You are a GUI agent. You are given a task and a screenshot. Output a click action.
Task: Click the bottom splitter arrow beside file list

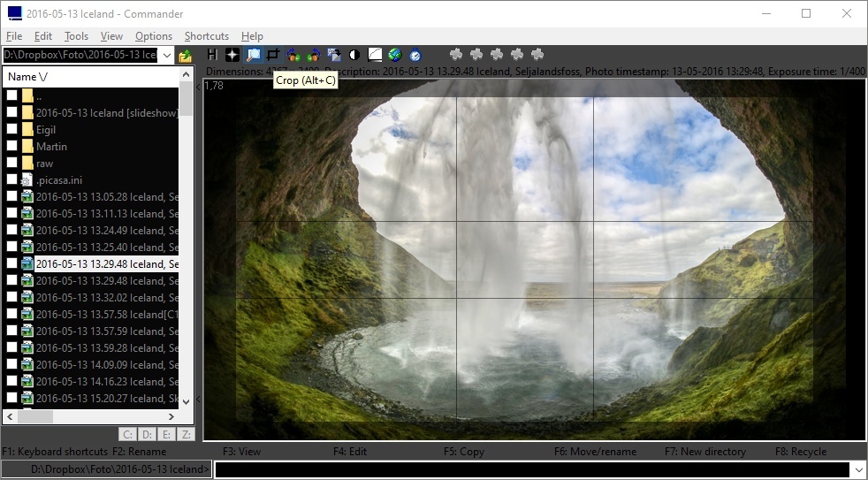pyautogui.click(x=198, y=399)
